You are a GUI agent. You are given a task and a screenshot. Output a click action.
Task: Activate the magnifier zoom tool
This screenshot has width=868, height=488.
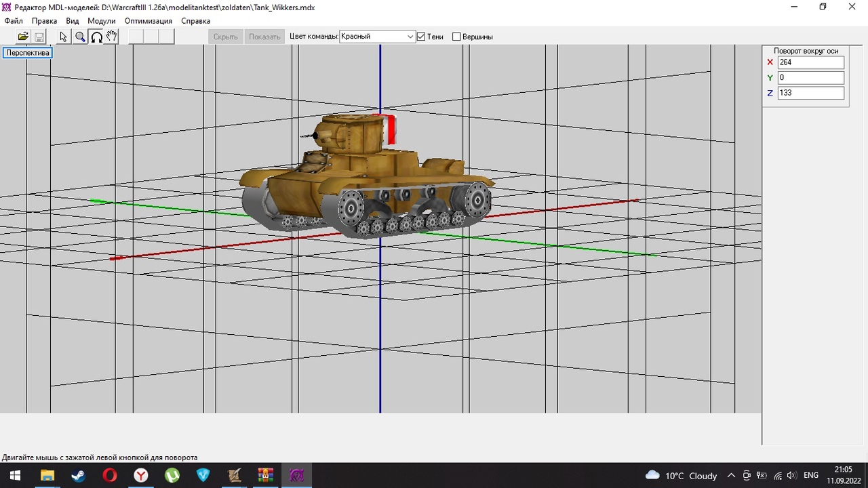[80, 37]
